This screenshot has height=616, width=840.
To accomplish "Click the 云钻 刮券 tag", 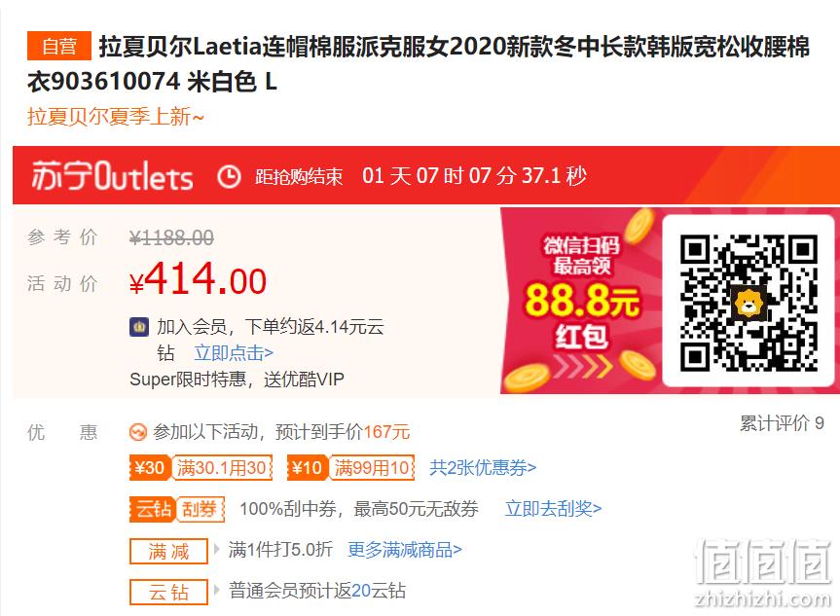I will 177,509.
